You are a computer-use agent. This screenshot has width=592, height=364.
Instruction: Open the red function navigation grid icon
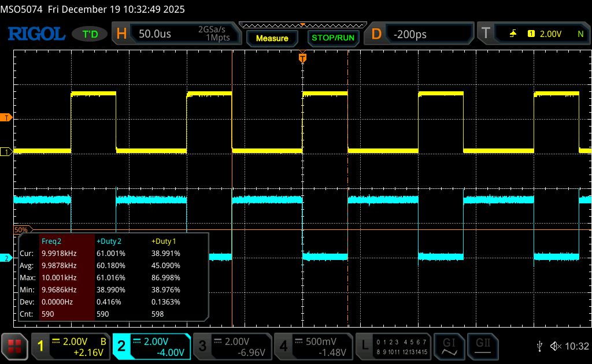point(14,347)
